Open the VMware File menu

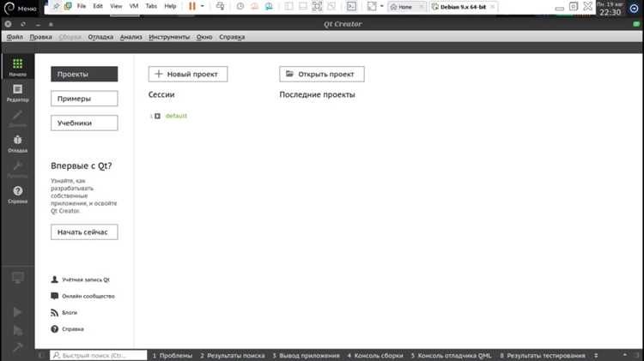[x=82, y=6]
